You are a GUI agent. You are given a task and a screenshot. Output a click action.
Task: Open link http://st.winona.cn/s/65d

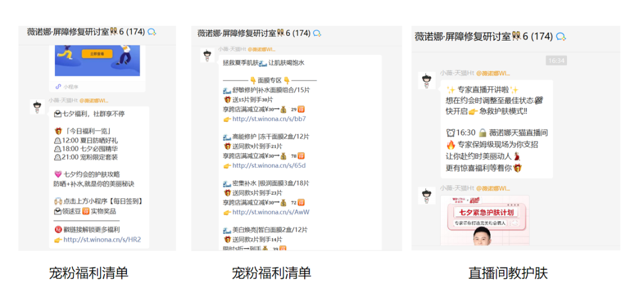269,165
